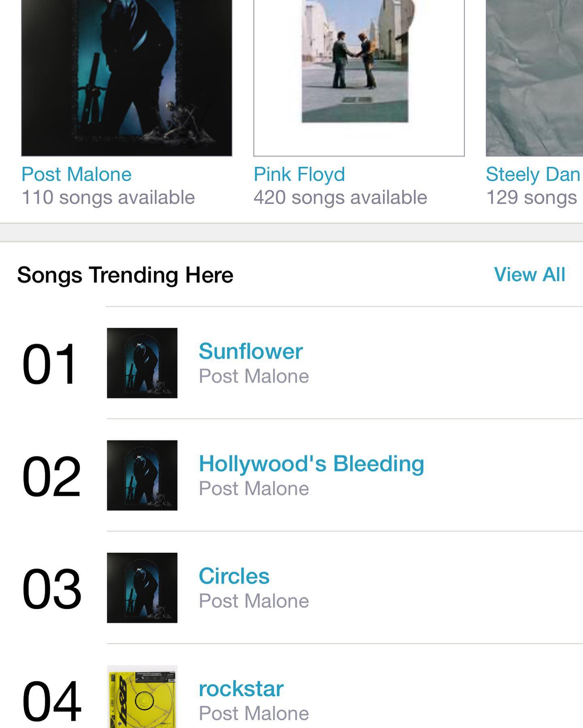Tap '420 songs available' under Pink Floyd
The width and height of the screenshot is (583, 728).
click(x=340, y=197)
